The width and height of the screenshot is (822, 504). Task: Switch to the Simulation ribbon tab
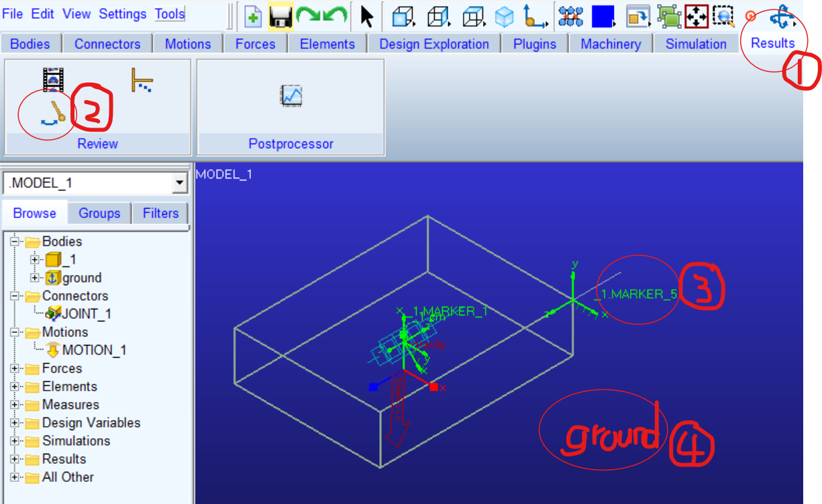(x=696, y=44)
